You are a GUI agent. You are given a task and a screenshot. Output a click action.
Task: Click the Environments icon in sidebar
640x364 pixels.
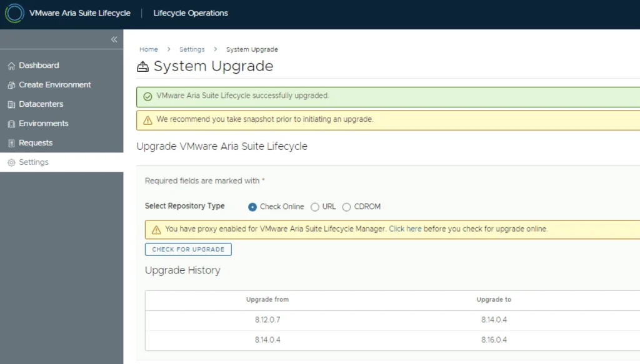pos(11,124)
